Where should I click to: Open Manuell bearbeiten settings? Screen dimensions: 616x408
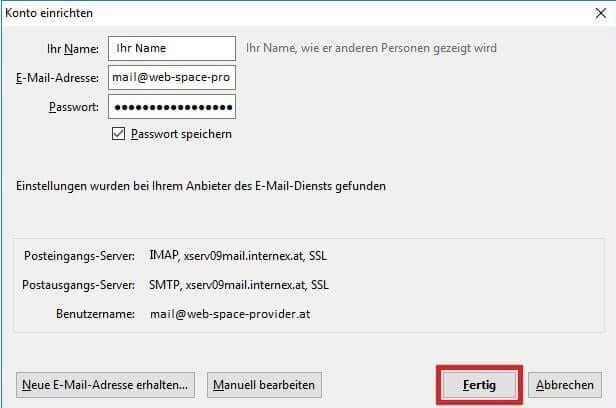click(265, 384)
